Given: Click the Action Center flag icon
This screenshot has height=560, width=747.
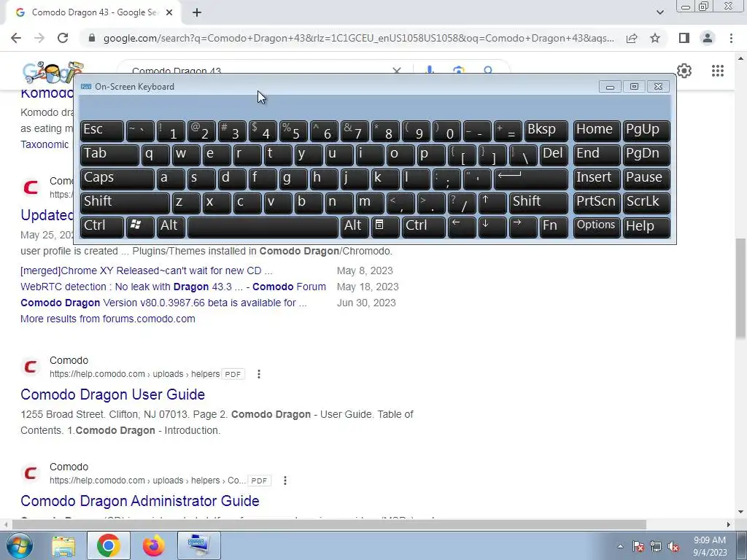Looking at the screenshot, I should [638, 547].
